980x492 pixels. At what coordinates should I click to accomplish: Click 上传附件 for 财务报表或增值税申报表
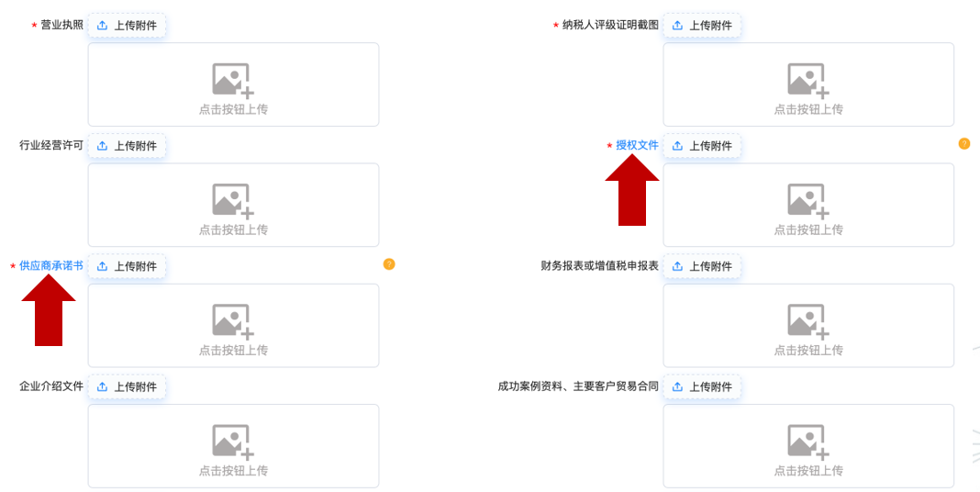(702, 266)
